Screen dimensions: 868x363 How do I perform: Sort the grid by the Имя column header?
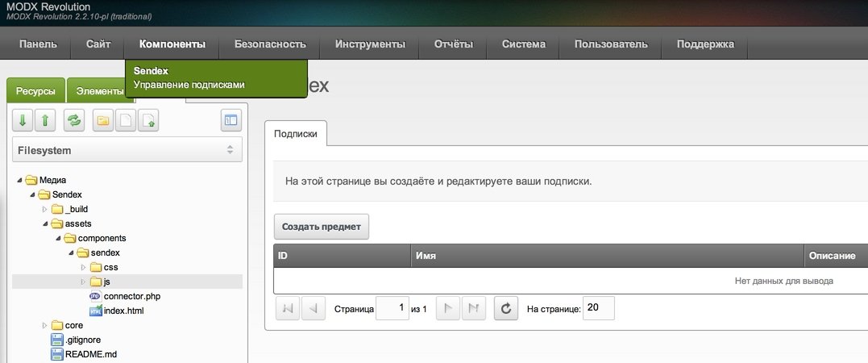tap(606, 255)
